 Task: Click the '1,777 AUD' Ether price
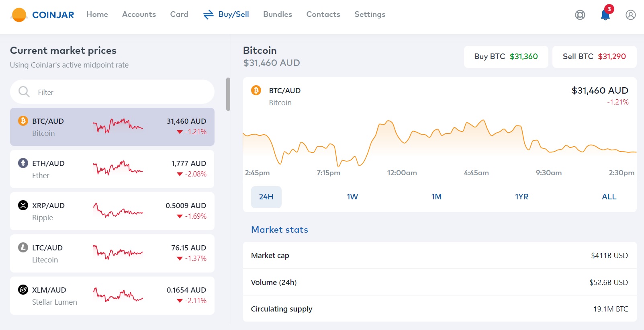pos(189,163)
